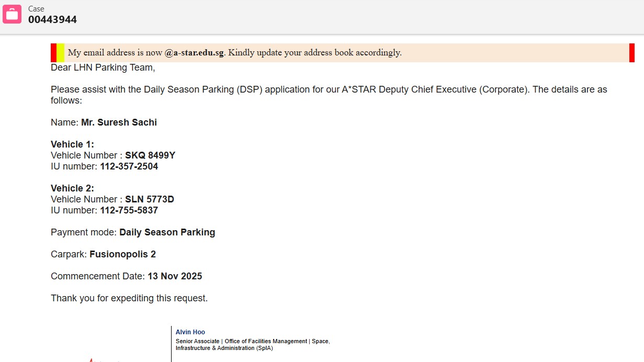Select the name Mr. Suresh Sachi
The height and width of the screenshot is (362, 644).
coord(119,122)
